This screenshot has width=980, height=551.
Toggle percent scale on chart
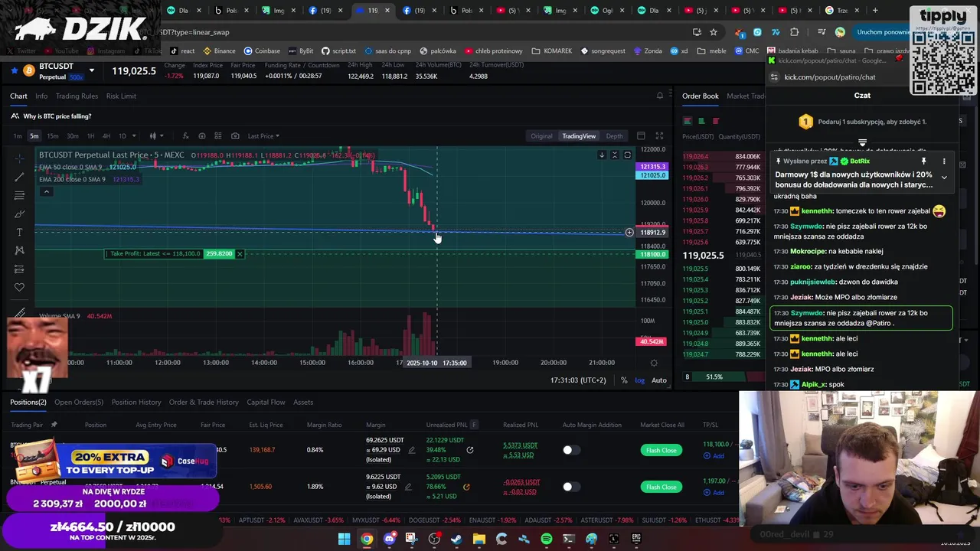pos(624,380)
